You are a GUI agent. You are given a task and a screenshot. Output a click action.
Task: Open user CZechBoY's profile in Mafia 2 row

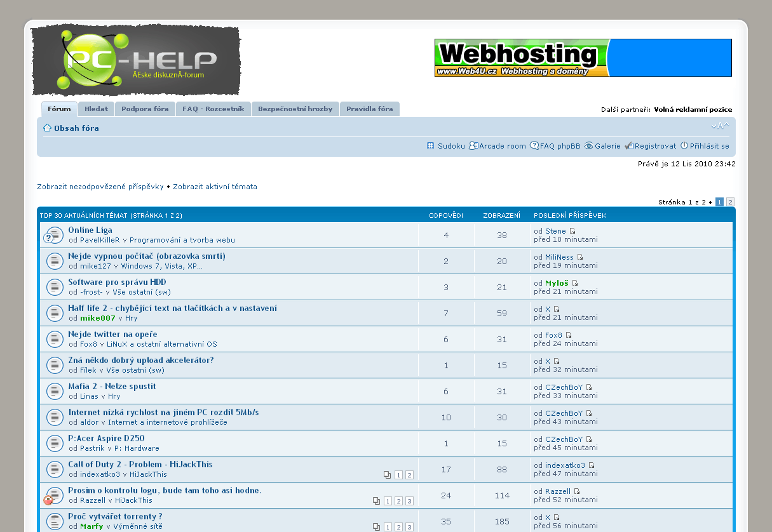[564, 387]
